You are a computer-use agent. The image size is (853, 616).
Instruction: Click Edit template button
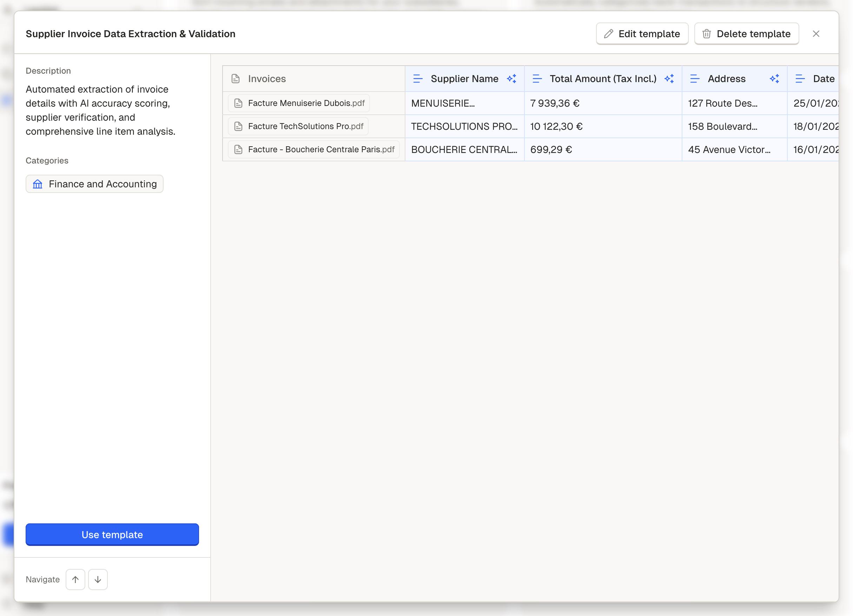[642, 34]
